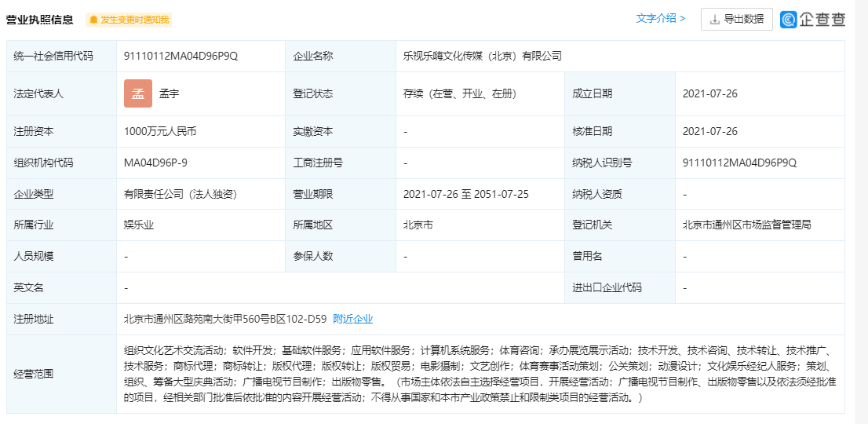Click the industry value 娱乐业
Screen dimensions: 868x424
coord(138,225)
